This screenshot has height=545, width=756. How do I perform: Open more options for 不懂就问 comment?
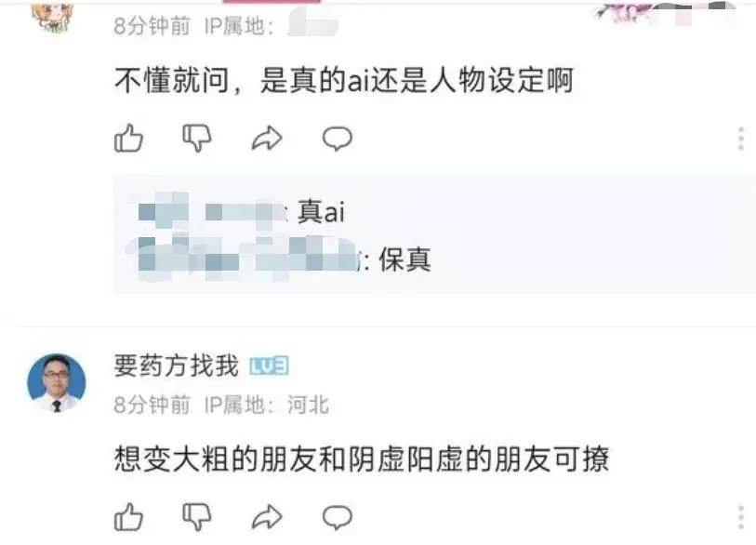741,139
